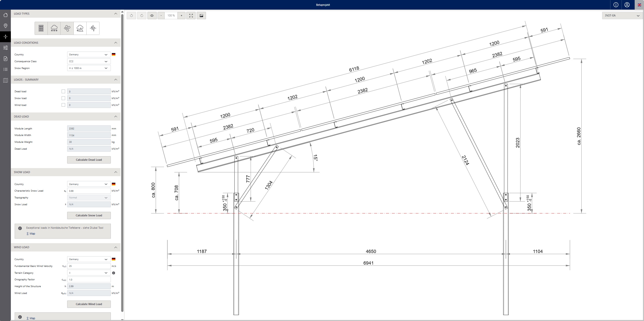The height and width of the screenshot is (321, 644).
Task: Click the Module Weight field
Action: (89, 142)
